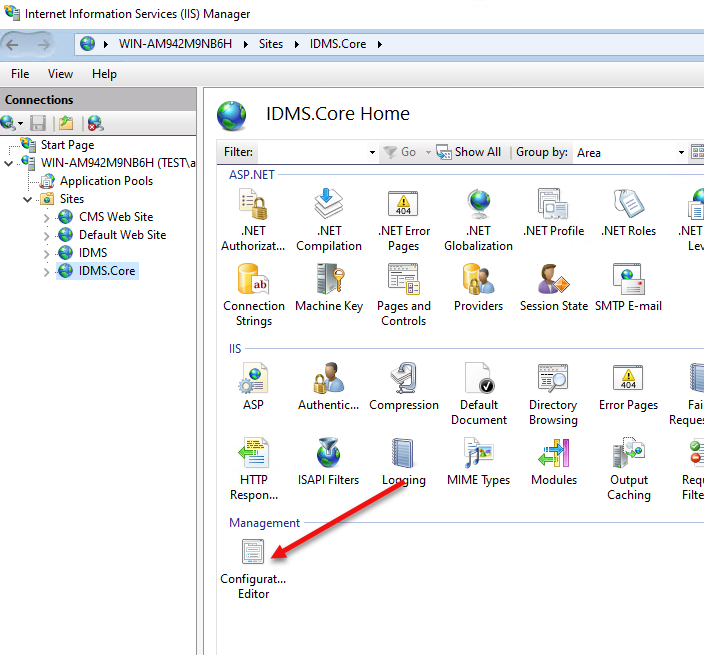Viewport: 704px width, 655px height.
Task: Open Machine Key feature
Action: click(329, 288)
